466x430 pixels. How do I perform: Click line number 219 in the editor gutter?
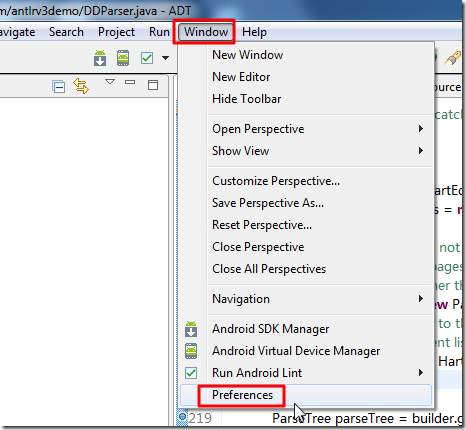[200, 418]
